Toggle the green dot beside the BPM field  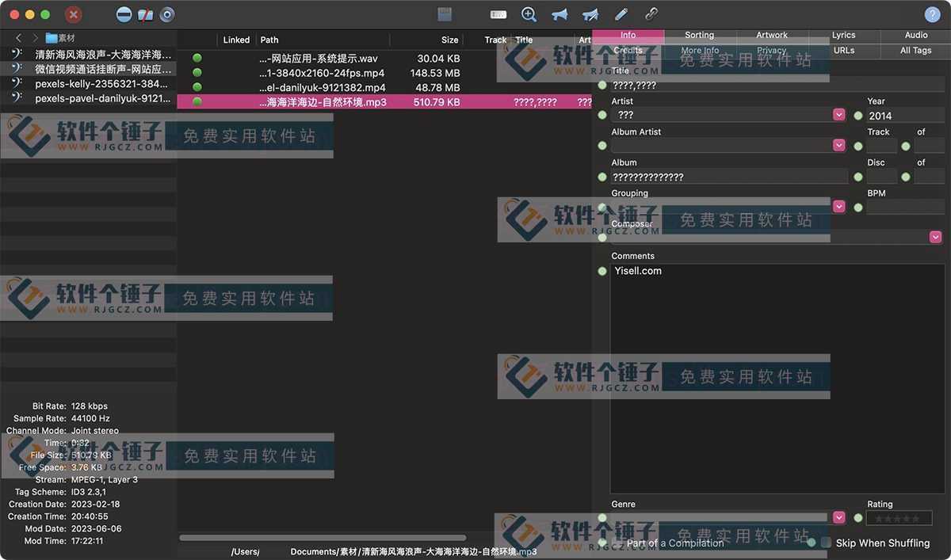click(x=858, y=208)
